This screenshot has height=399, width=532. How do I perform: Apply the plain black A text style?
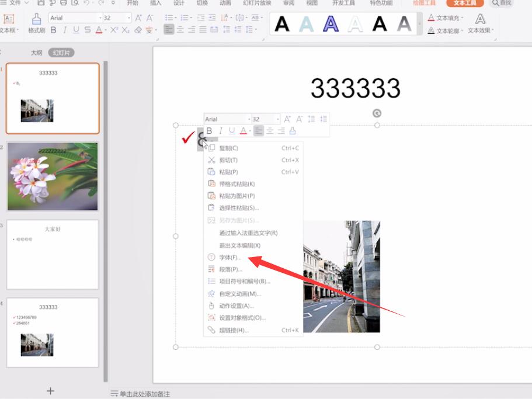click(282, 24)
